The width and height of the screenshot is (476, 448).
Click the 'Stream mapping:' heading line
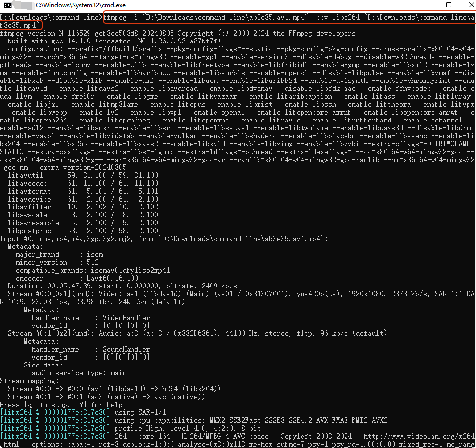(30, 381)
